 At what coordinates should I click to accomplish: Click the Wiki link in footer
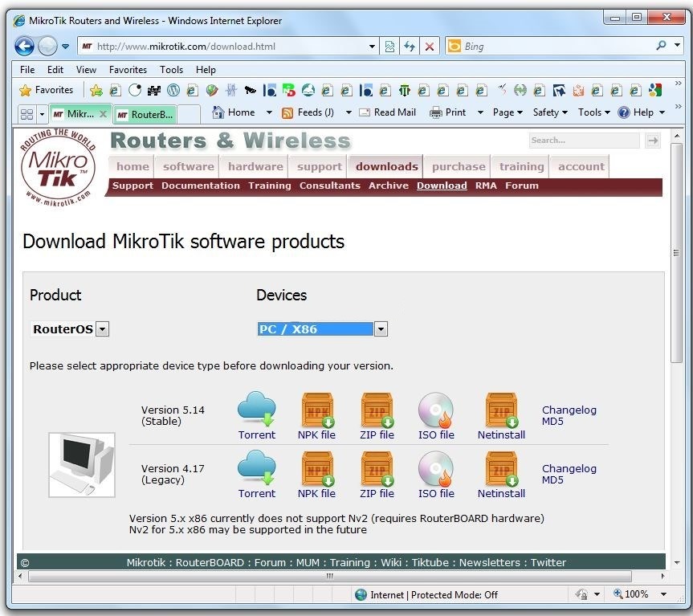391,562
